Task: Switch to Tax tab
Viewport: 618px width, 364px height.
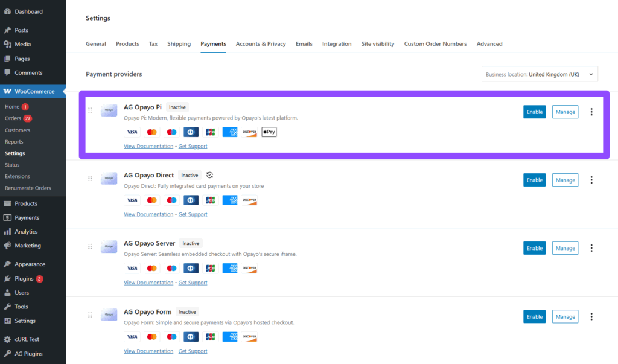Action: [x=153, y=44]
